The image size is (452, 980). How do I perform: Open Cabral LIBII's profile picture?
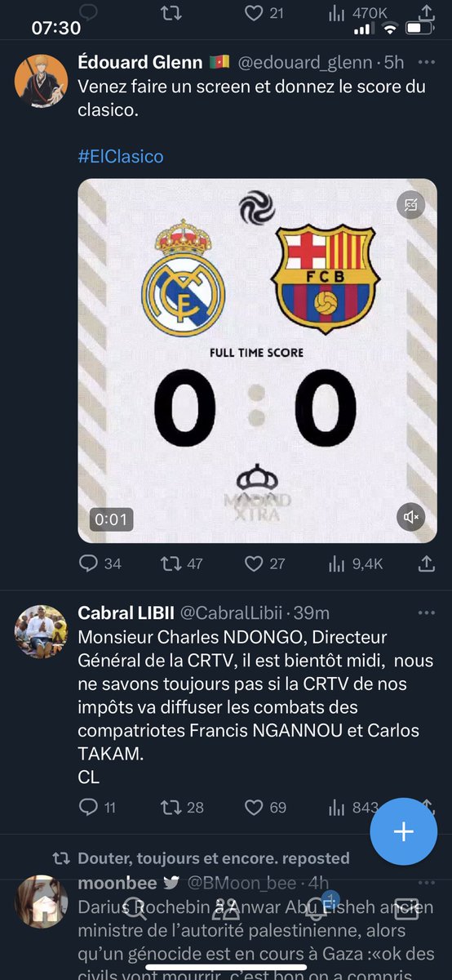pos(42,631)
